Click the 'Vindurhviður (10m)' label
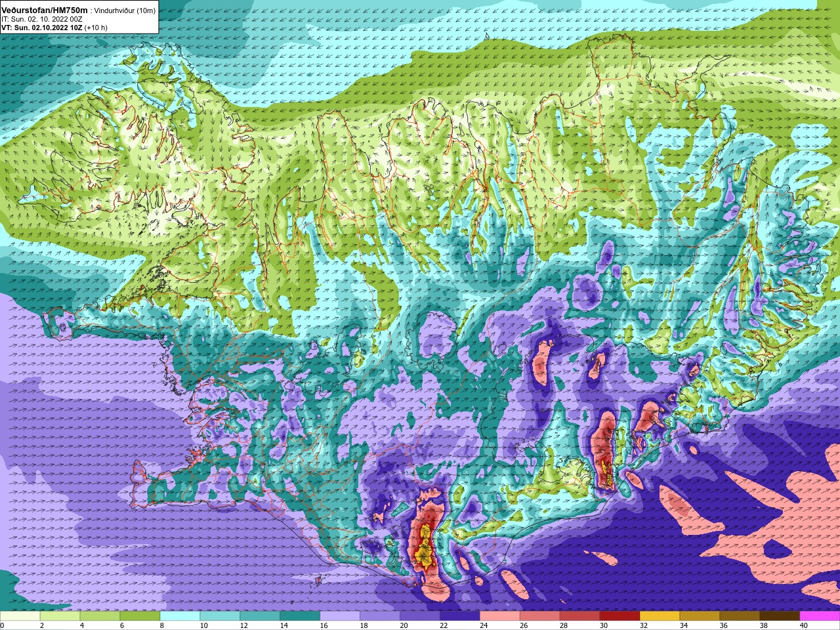 coord(125,10)
